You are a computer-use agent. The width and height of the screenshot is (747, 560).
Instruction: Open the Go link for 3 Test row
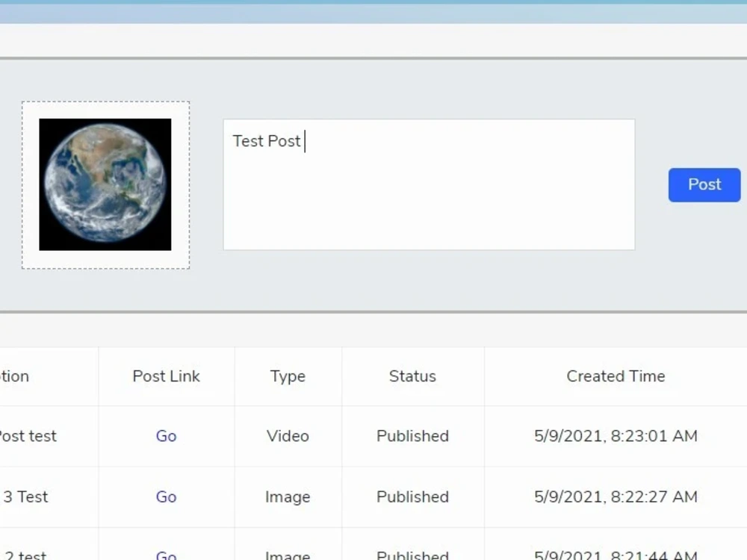coord(167,497)
